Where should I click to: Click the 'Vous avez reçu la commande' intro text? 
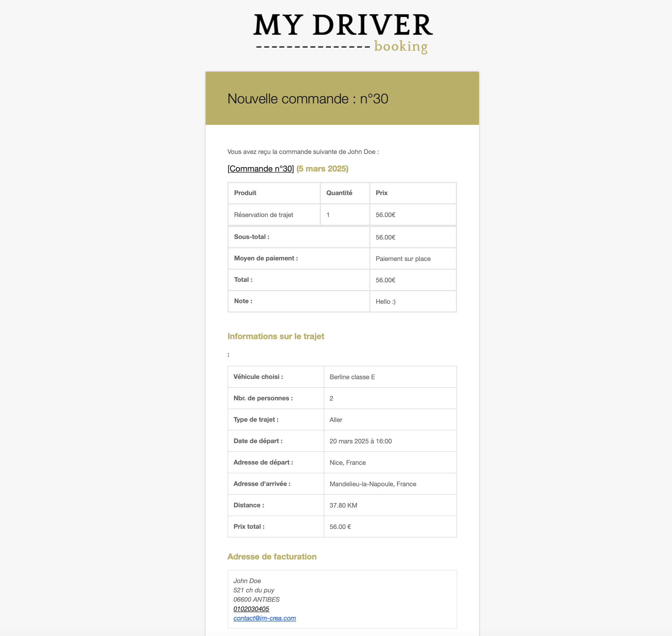pos(303,151)
